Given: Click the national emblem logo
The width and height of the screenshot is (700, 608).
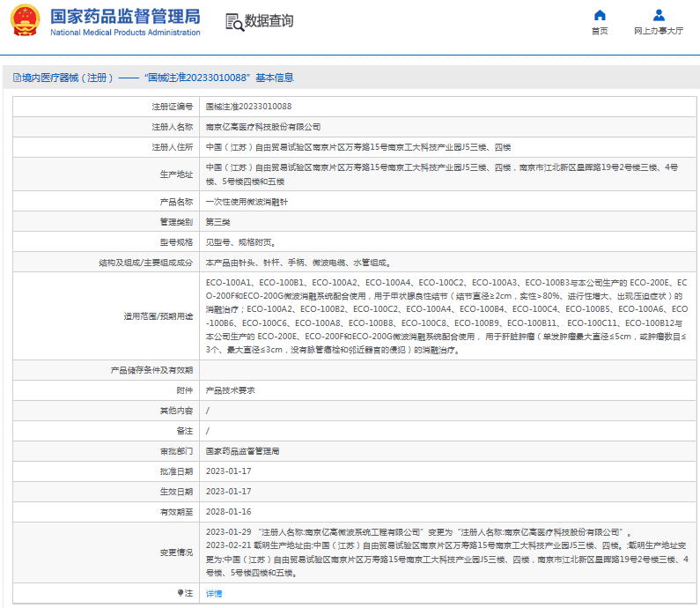Looking at the screenshot, I should click(x=26, y=20).
